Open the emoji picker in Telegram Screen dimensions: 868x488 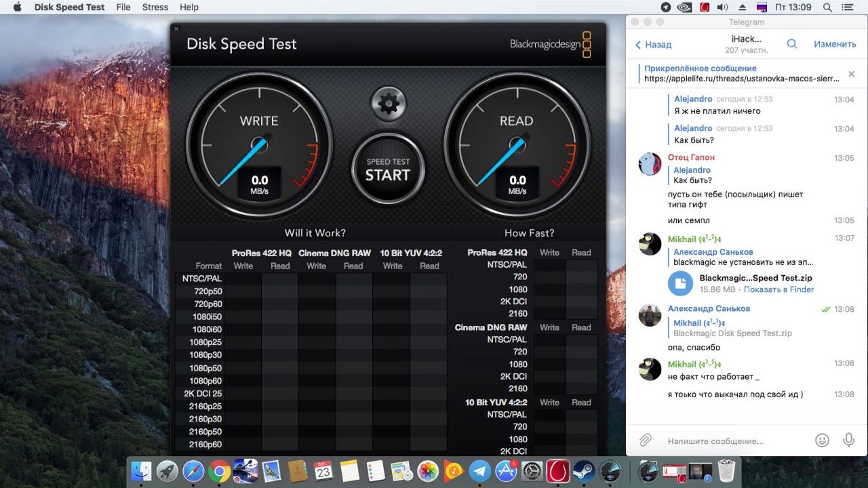(x=822, y=441)
